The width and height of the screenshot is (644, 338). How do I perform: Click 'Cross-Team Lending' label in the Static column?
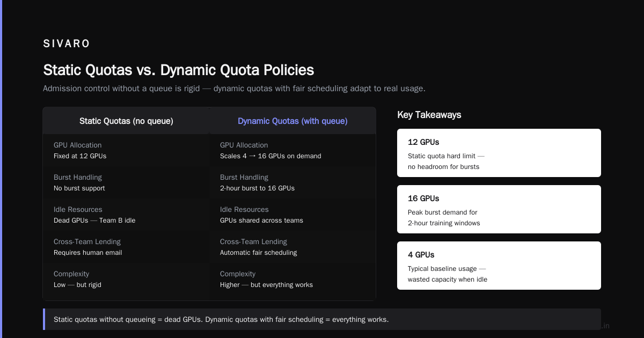(87, 242)
